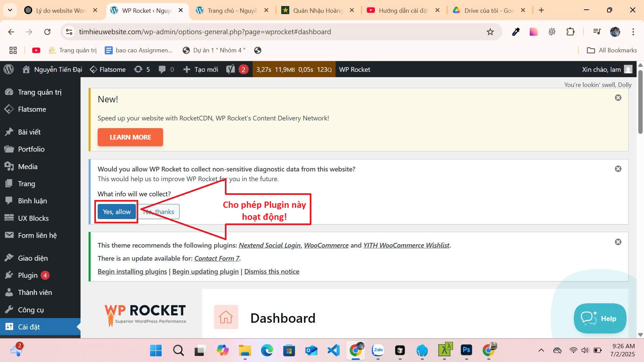Click Yes, allow button
The image size is (644, 362).
pos(117,212)
